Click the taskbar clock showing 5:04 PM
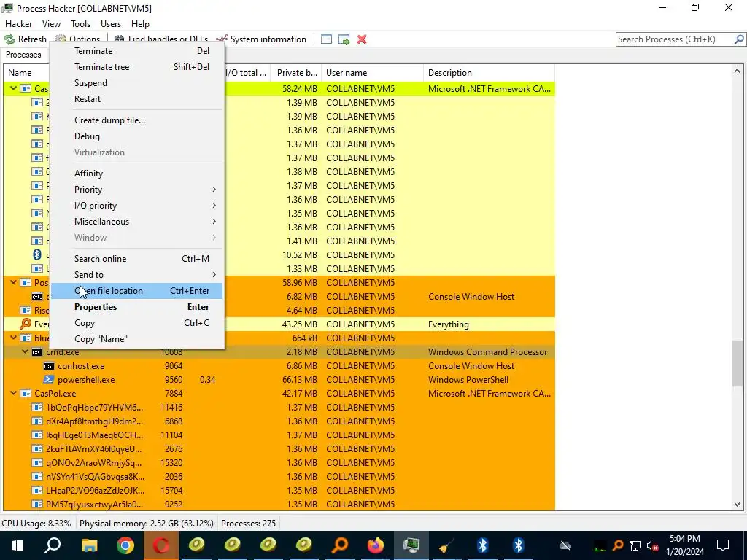The width and height of the screenshot is (747, 560). pos(685,545)
